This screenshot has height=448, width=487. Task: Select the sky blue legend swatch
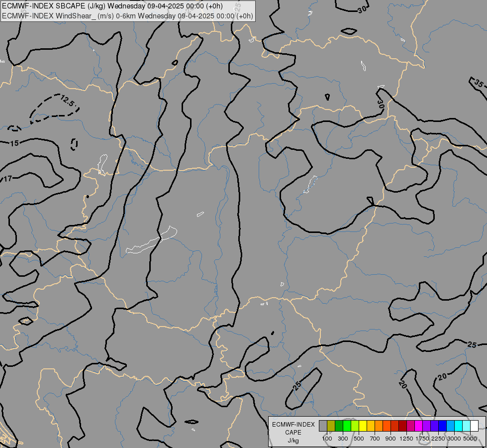point(451,426)
